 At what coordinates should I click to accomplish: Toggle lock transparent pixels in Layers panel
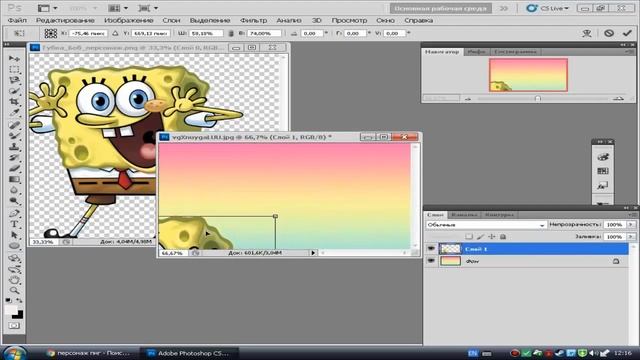click(469, 236)
